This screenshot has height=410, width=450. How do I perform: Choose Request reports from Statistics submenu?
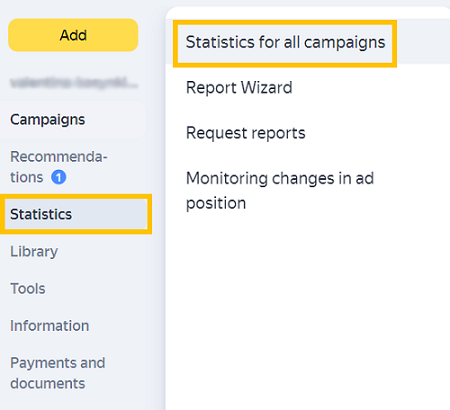(246, 133)
